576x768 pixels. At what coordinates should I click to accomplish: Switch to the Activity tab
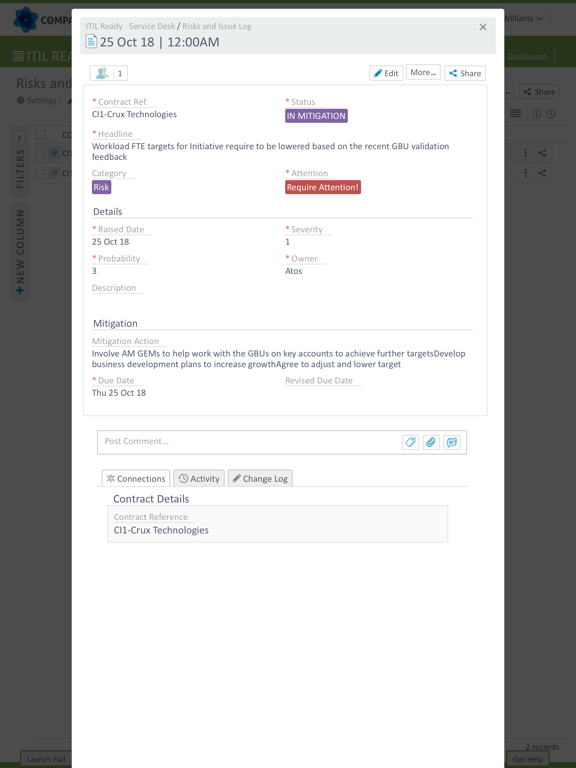199,479
